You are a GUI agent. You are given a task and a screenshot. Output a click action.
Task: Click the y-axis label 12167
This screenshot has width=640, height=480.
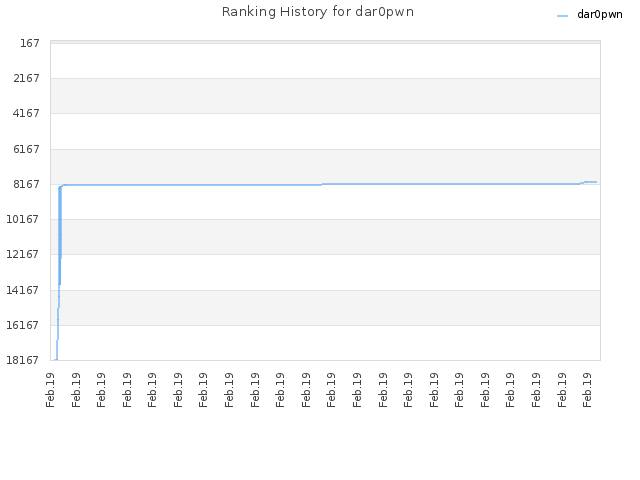[x=23, y=254]
